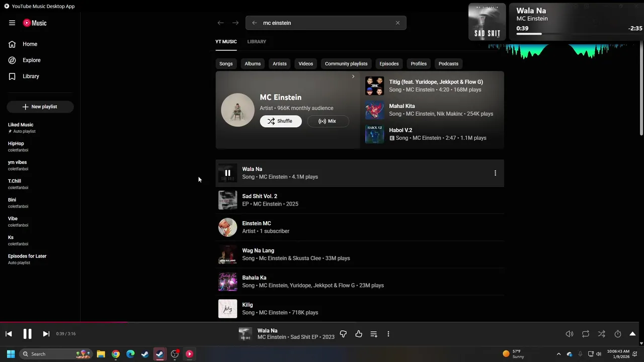Viewport: 644px width, 362px height.
Task: Open the ym vibes playlist
Action: pos(40,165)
